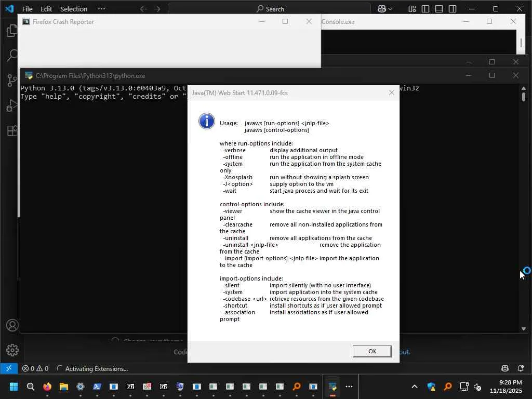The width and height of the screenshot is (532, 399).
Task: Toggle the secondary side bar layout button
Action: point(453,9)
